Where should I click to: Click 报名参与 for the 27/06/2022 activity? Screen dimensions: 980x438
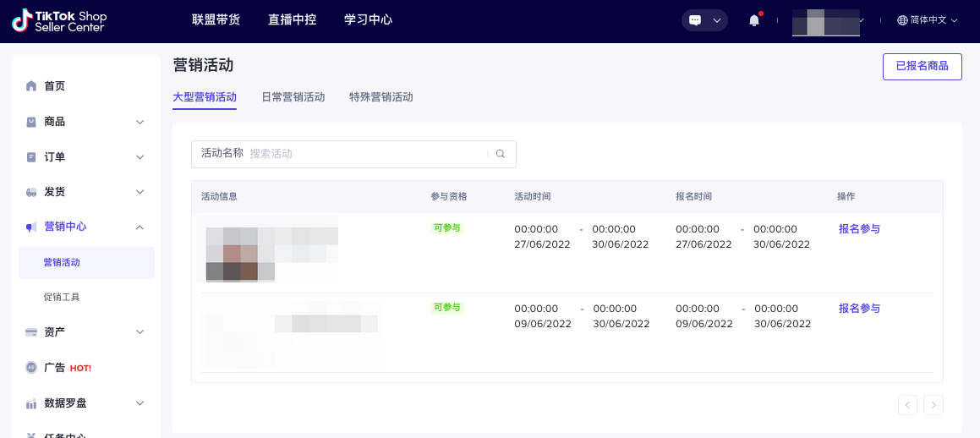pos(859,228)
